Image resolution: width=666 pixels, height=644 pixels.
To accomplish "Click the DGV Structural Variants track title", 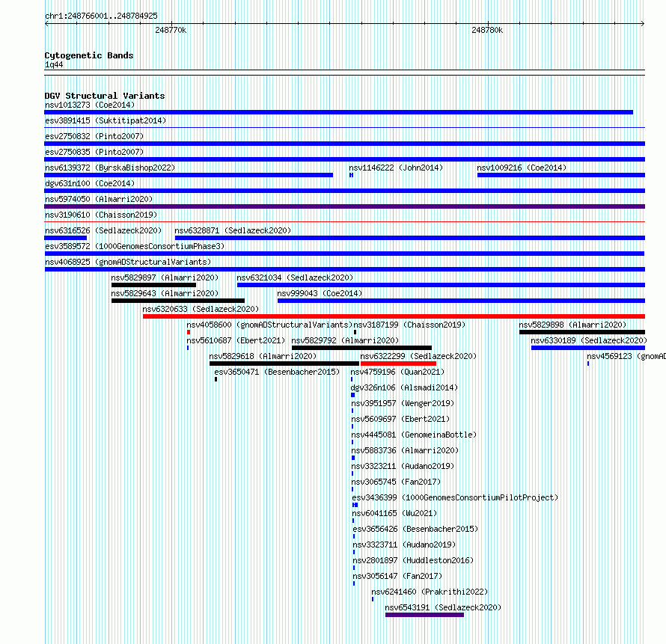I will pyautogui.click(x=105, y=96).
